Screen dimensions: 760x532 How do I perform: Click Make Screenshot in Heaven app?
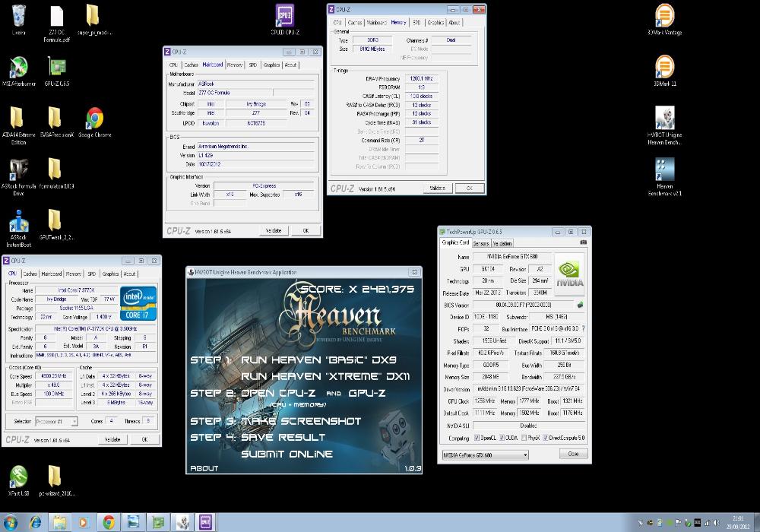click(301, 421)
